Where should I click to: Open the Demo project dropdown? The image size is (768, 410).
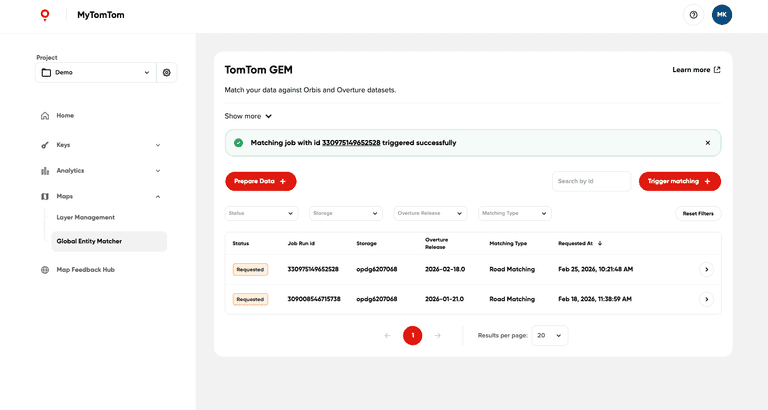[96, 72]
